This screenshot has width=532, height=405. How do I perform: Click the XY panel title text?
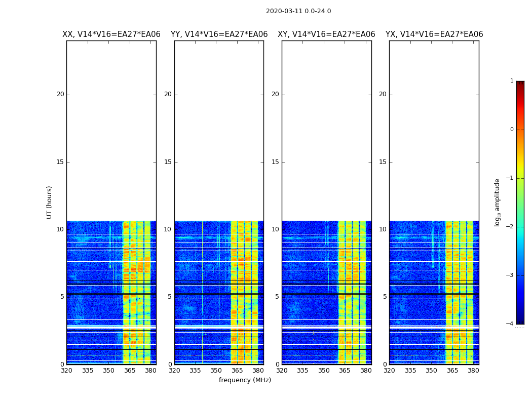(x=326, y=34)
